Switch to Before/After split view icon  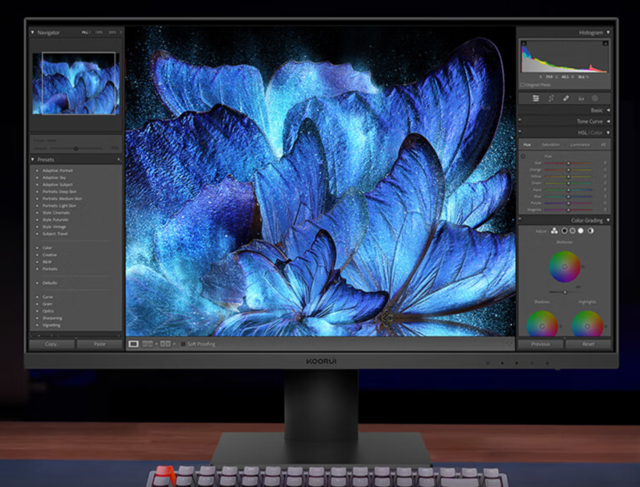pyautogui.click(x=165, y=344)
